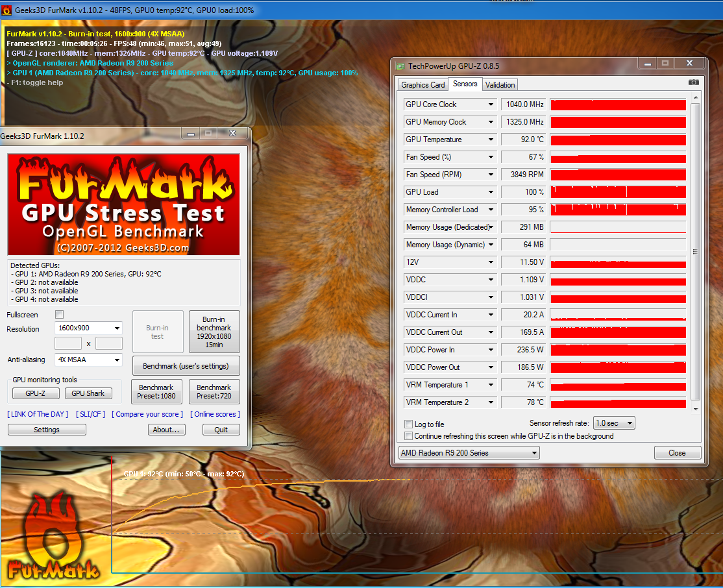Click the Fan Speed 3849 RPM value
Screen dimensions: 723x588
(x=523, y=175)
